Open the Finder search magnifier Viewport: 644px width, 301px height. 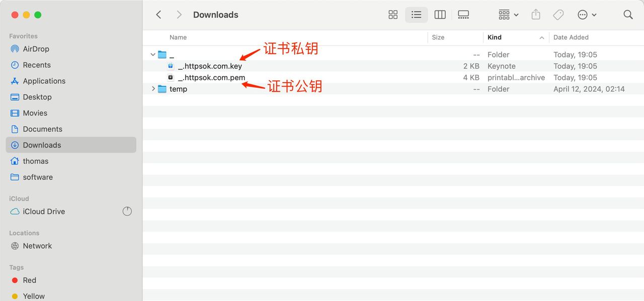pos(628,15)
